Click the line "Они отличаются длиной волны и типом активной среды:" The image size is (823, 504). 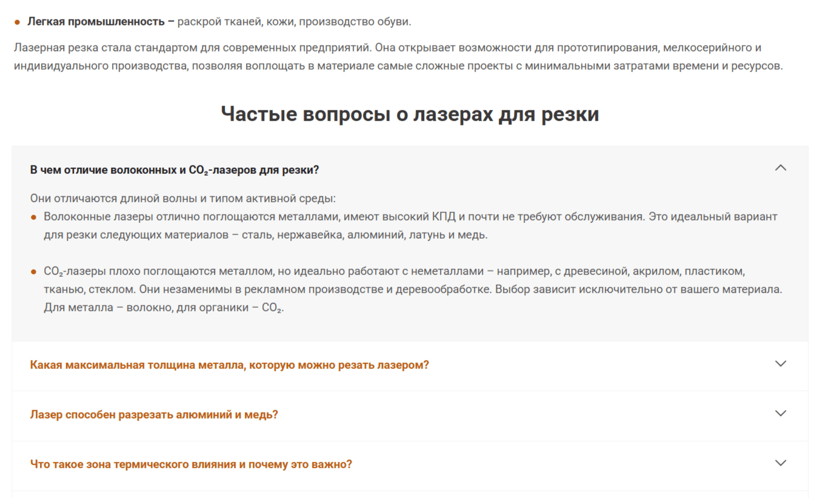click(182, 199)
